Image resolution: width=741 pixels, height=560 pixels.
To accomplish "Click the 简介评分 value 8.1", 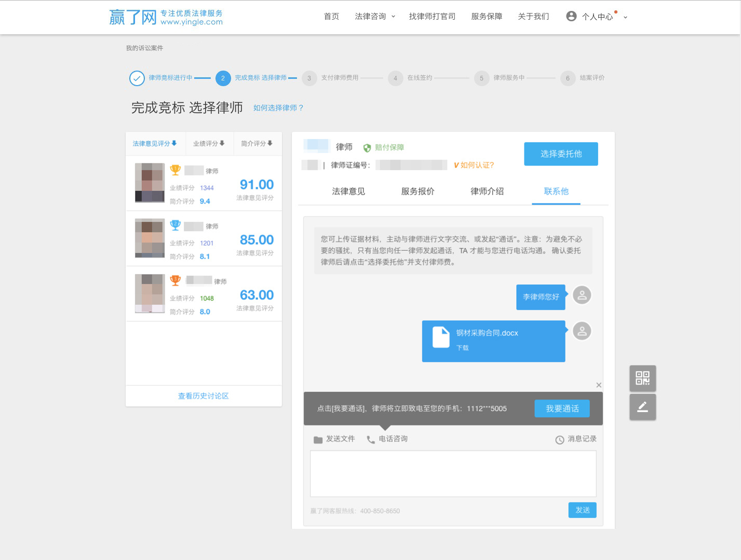I will (205, 256).
